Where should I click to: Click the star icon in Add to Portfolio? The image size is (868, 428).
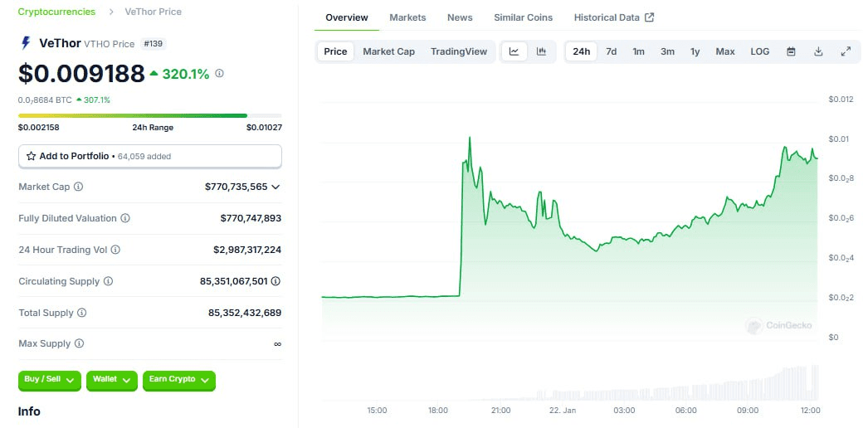click(x=31, y=156)
